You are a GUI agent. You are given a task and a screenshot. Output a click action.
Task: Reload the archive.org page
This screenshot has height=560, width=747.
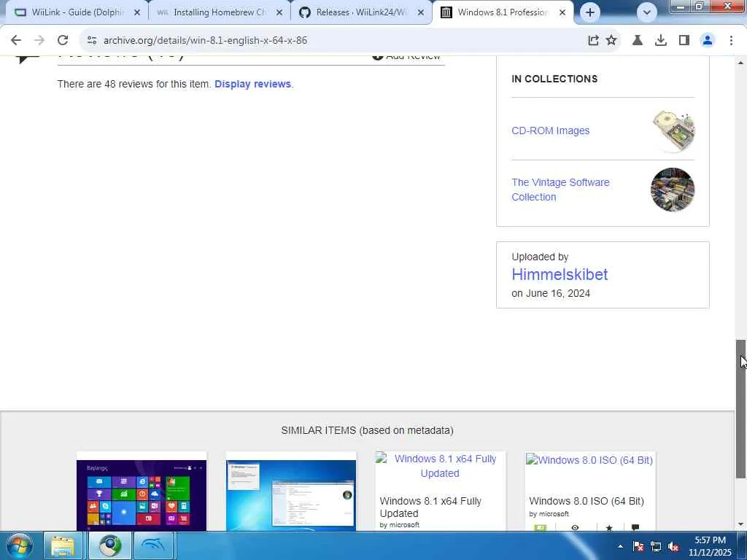(63, 41)
